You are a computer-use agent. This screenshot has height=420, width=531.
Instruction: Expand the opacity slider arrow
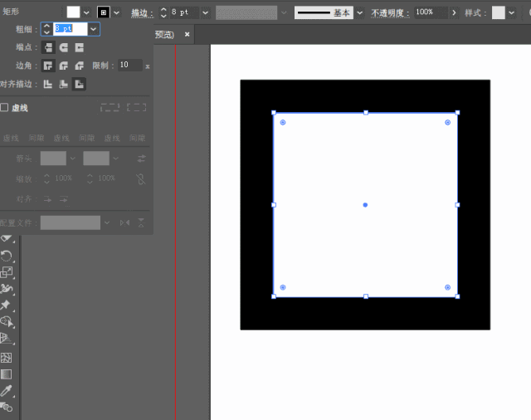point(454,13)
